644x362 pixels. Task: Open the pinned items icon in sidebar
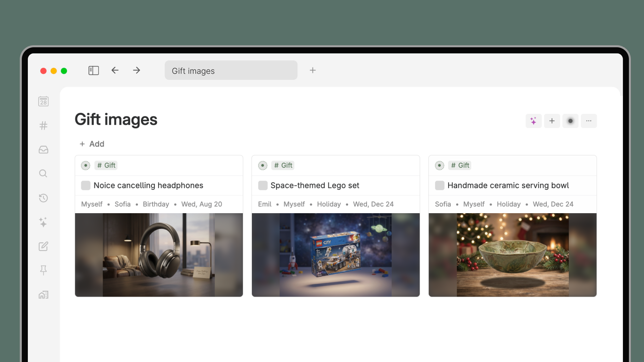click(43, 270)
